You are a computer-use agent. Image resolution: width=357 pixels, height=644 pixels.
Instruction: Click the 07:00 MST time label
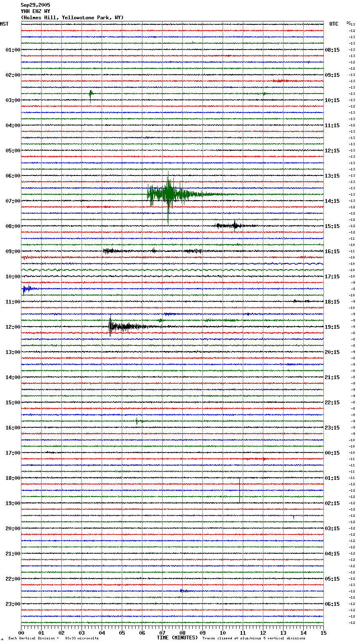click(x=13, y=201)
